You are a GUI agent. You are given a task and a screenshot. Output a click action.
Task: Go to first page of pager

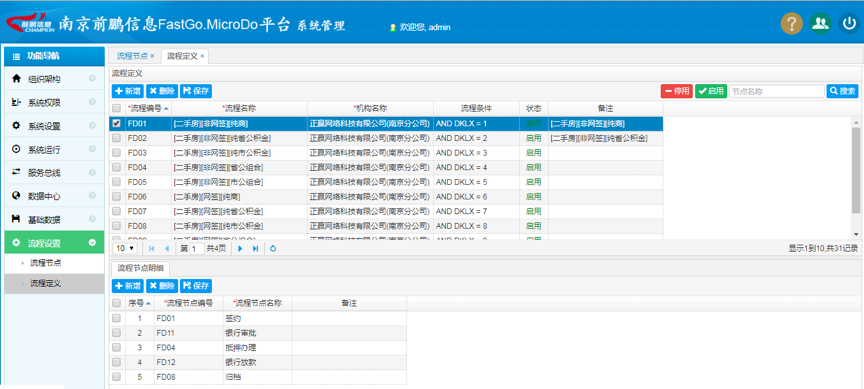click(x=152, y=248)
